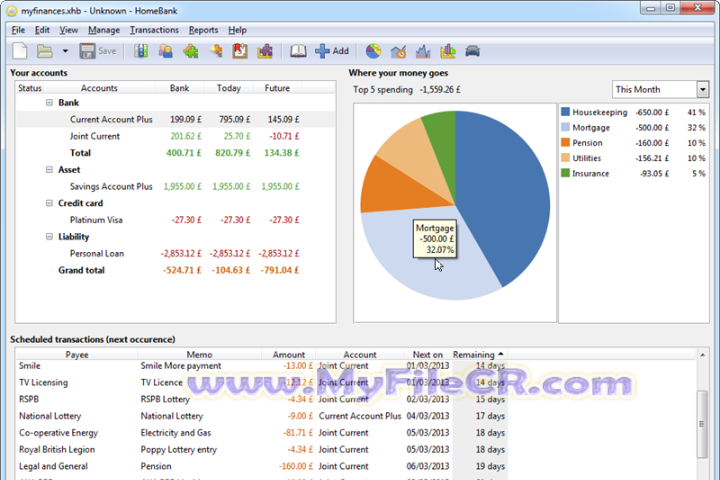Collapse the Liability account group
Viewport: 720px width, 480px height.
tap(49, 237)
